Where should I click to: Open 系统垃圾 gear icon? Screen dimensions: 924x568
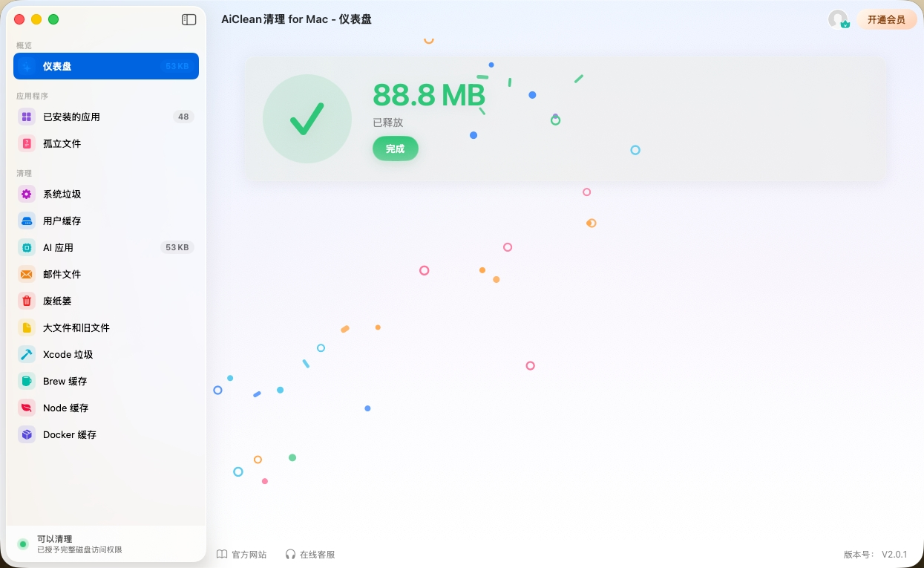click(x=27, y=194)
